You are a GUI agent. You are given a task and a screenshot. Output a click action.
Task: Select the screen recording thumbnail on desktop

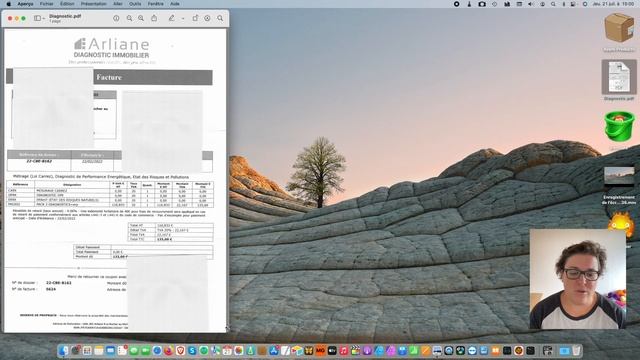point(619,176)
